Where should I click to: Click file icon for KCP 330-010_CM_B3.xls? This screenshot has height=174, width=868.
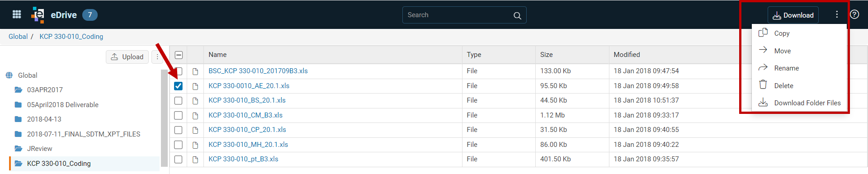195,115
